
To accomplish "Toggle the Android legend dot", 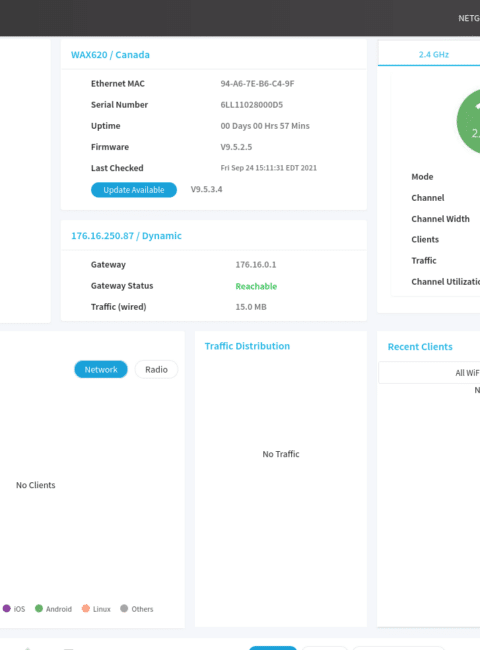I will point(39,609).
